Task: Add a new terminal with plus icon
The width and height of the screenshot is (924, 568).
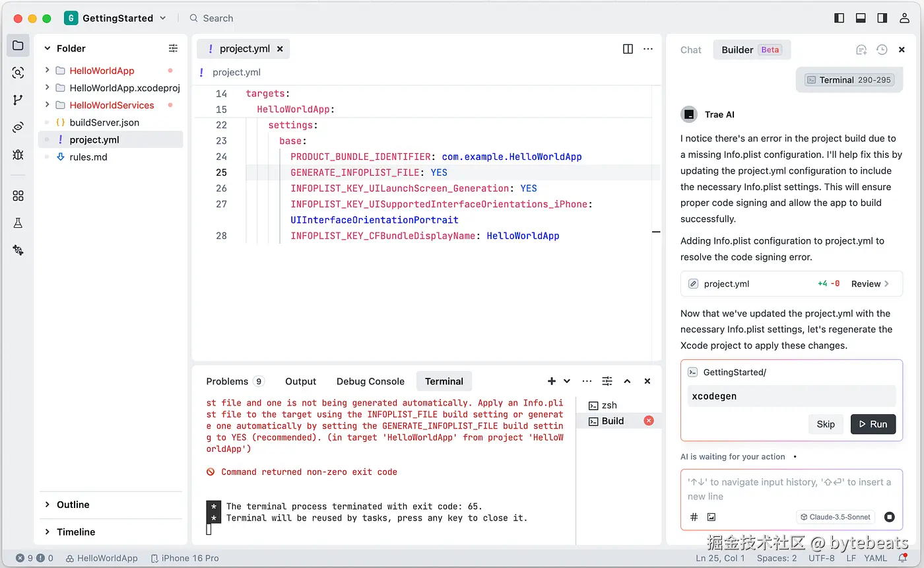Action: (552, 381)
